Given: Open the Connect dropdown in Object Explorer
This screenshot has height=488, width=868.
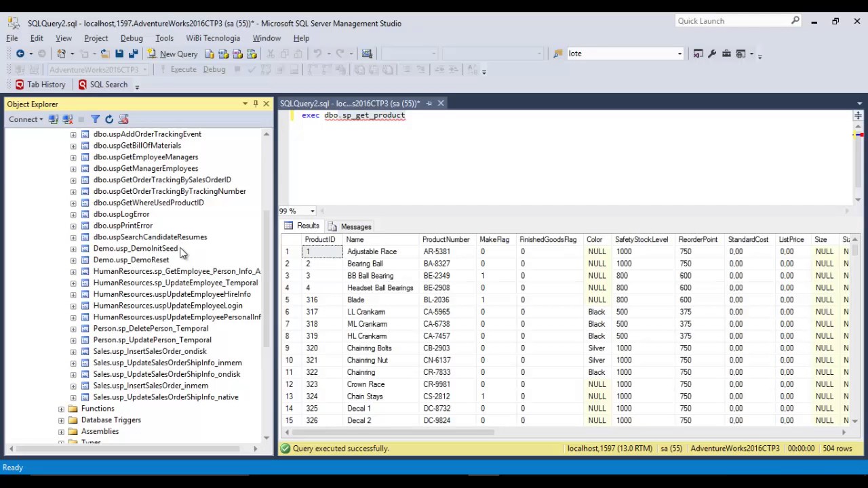Looking at the screenshot, I should tap(26, 119).
